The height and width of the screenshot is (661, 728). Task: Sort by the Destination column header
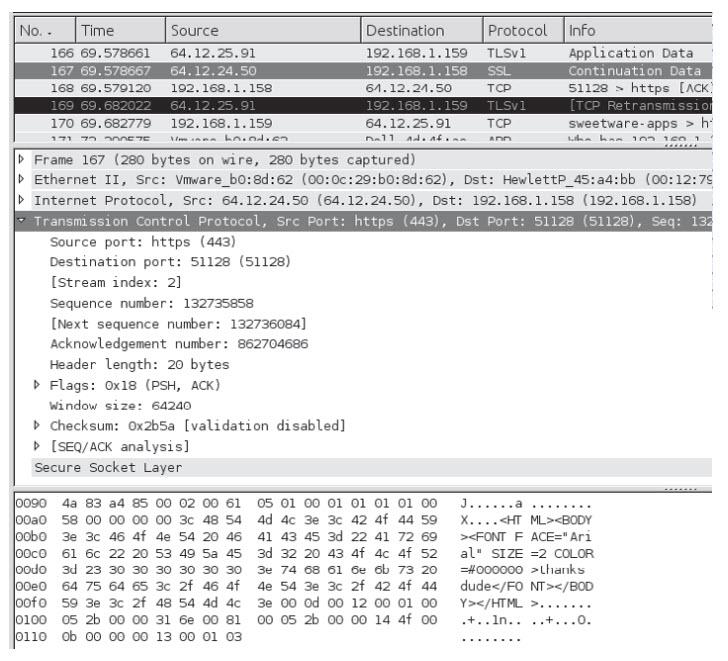pyautogui.click(x=422, y=31)
